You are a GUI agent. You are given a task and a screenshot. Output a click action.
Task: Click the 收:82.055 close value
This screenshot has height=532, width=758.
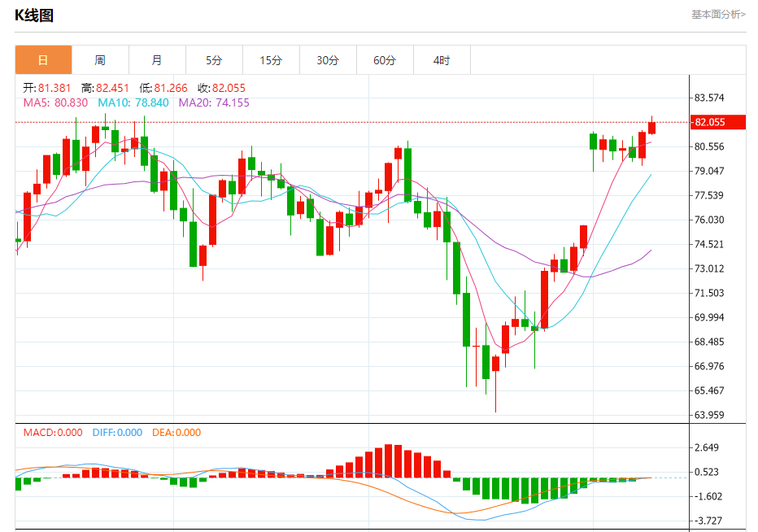pos(221,88)
